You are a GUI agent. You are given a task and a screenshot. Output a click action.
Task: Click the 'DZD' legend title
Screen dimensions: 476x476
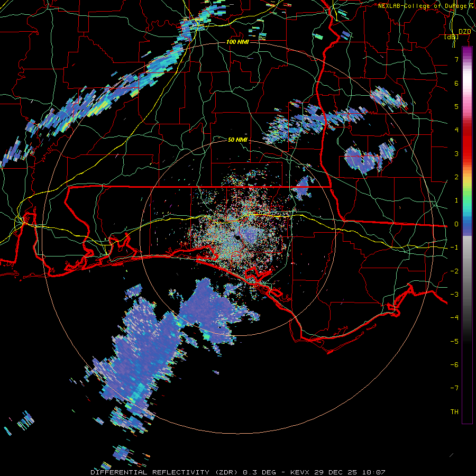click(x=464, y=32)
